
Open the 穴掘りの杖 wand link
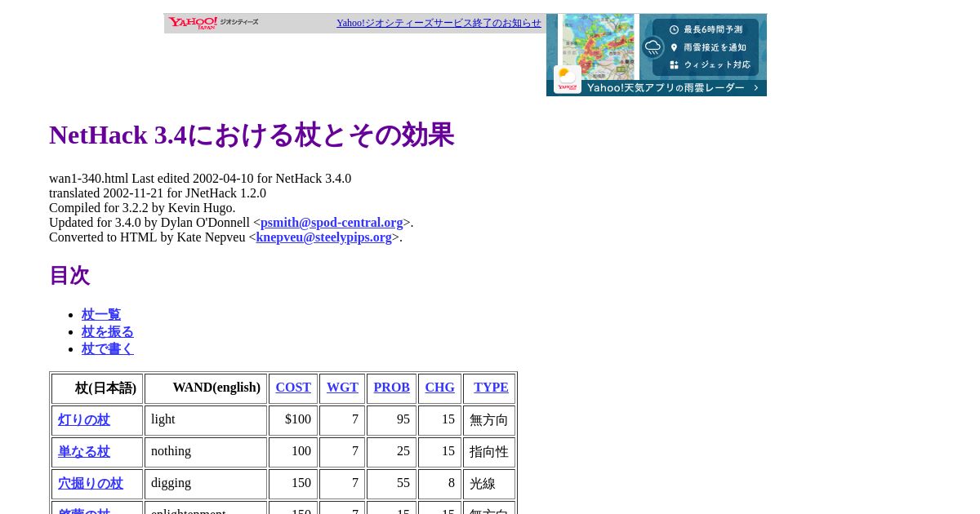(x=91, y=484)
